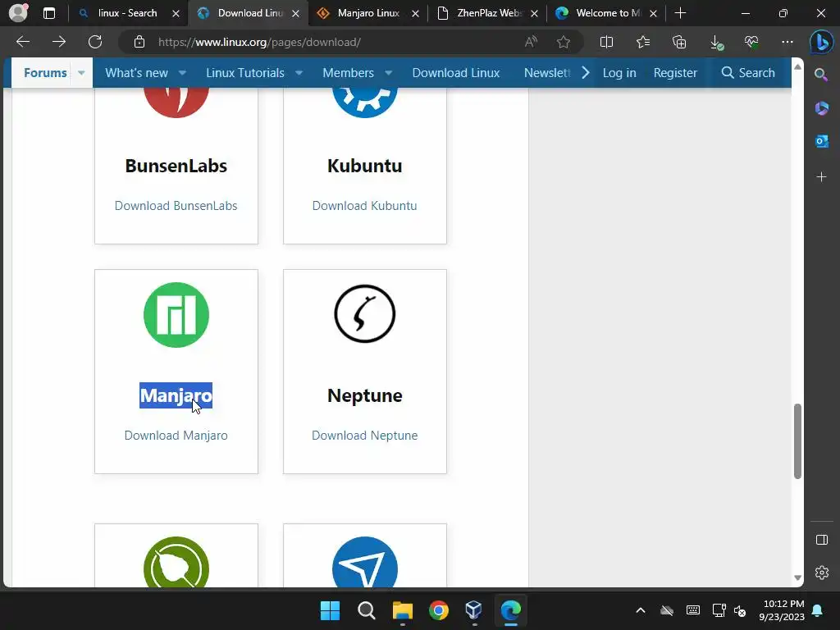Open File Explorer from taskbar
The height and width of the screenshot is (630, 840).
402,610
